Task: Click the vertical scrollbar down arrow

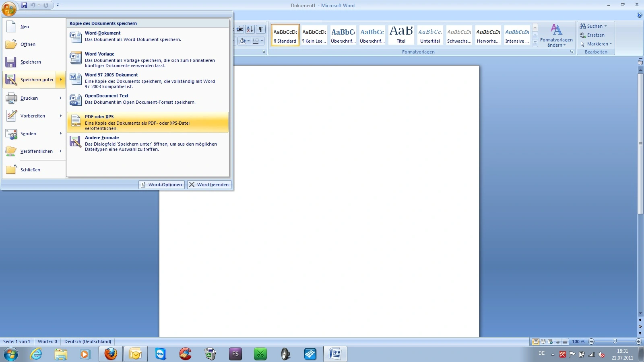Action: pyautogui.click(x=640, y=314)
